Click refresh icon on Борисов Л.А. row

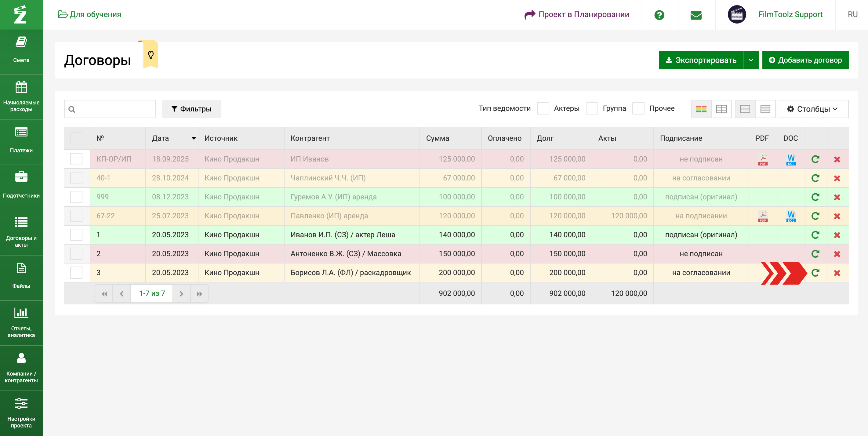tap(815, 273)
